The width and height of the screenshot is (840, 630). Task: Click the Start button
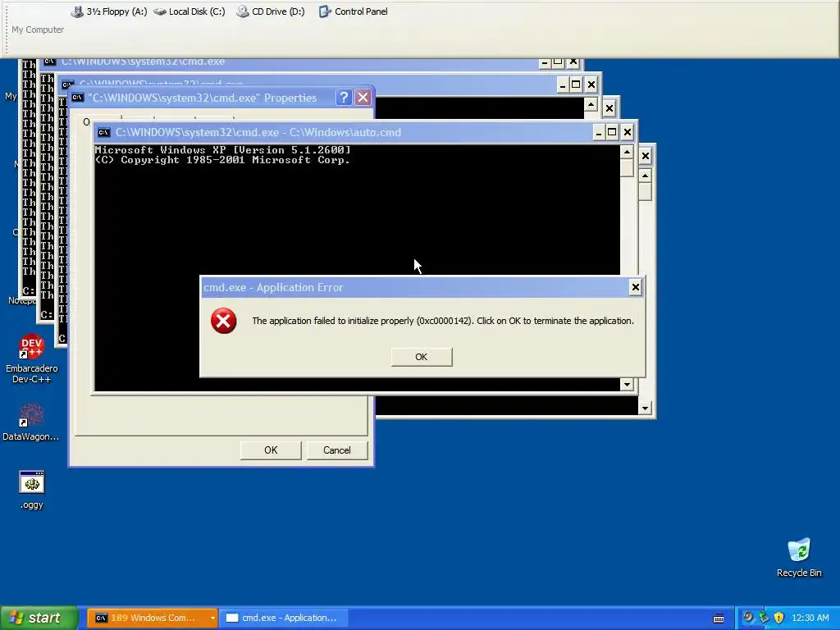pos(39,618)
